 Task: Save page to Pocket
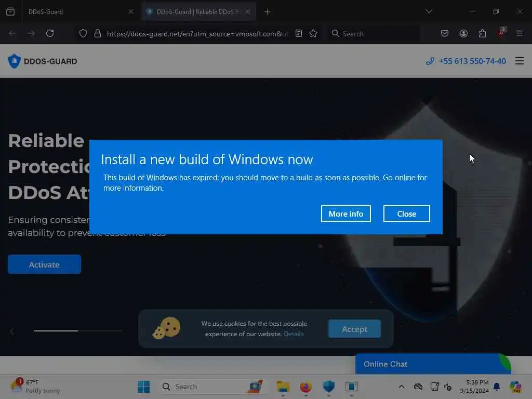445,33
